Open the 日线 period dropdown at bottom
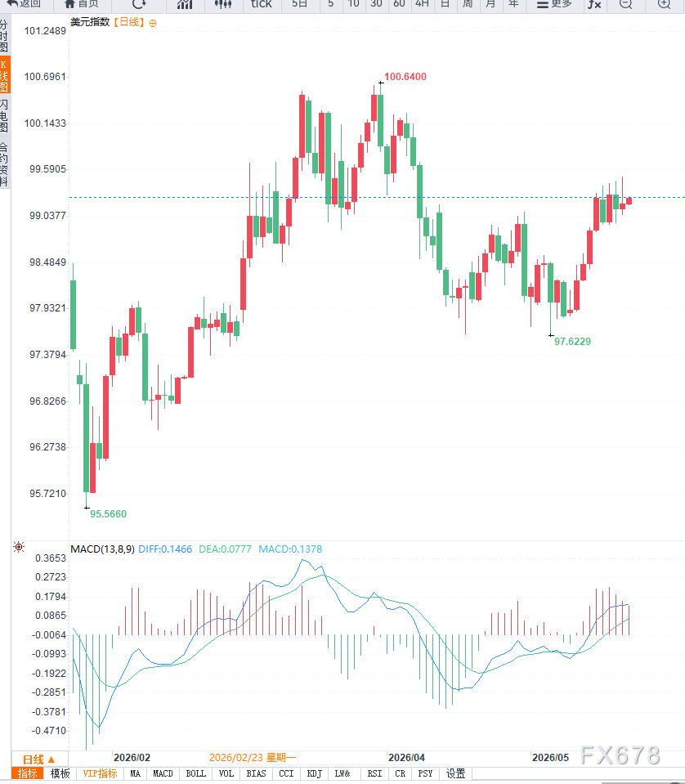 (39, 759)
